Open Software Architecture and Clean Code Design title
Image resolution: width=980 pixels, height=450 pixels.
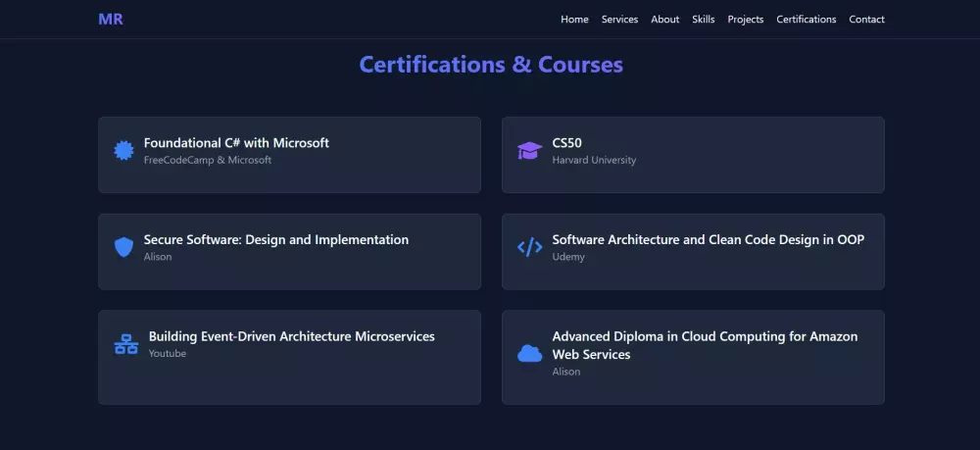tap(708, 239)
